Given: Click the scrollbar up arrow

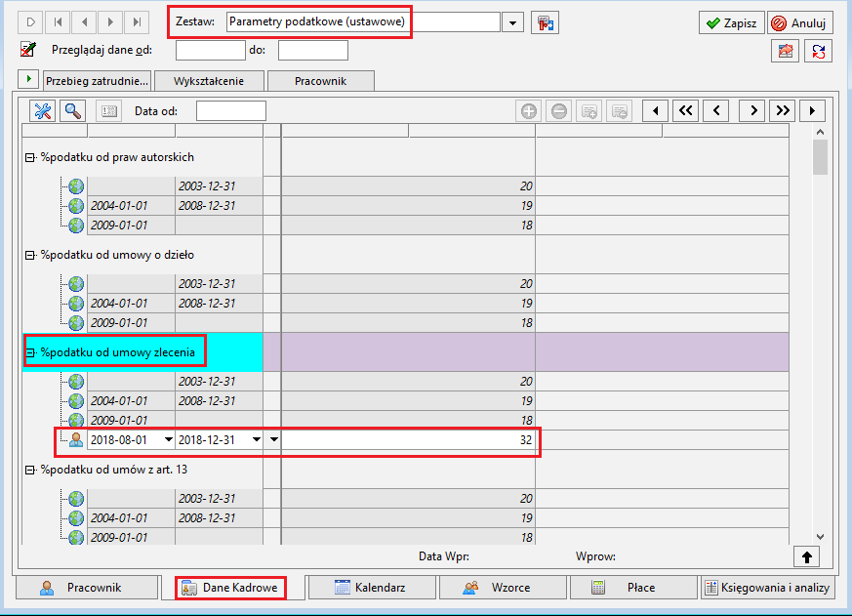Looking at the screenshot, I should 820,132.
